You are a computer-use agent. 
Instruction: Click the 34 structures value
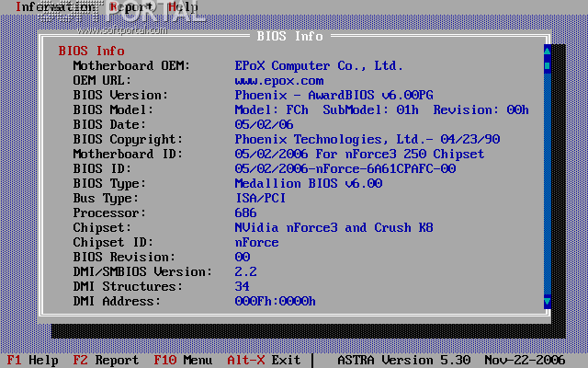(x=243, y=286)
